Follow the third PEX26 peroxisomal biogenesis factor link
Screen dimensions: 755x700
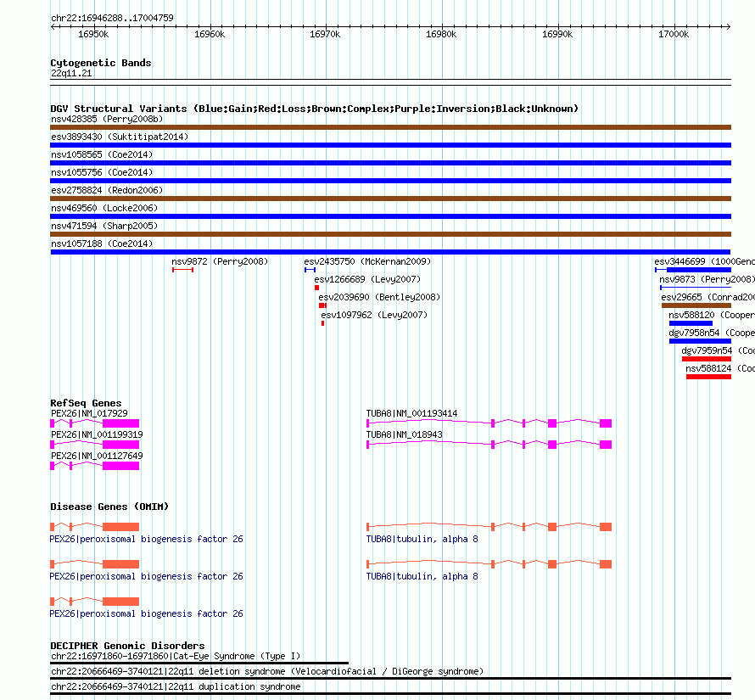[147, 613]
